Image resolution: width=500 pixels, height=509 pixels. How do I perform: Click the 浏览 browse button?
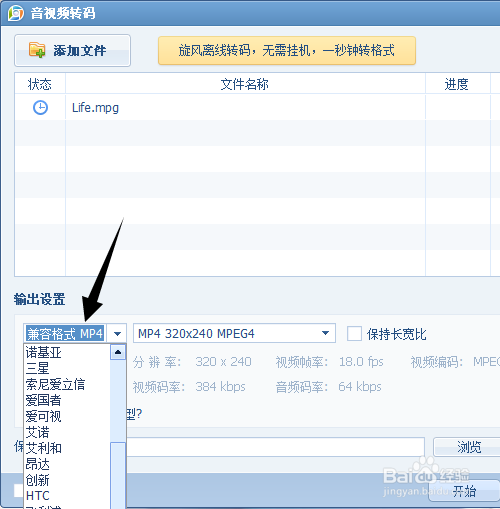click(467, 447)
